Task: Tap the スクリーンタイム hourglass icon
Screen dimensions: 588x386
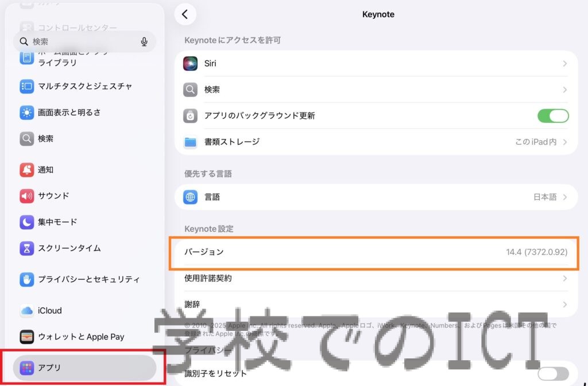Action: point(27,249)
